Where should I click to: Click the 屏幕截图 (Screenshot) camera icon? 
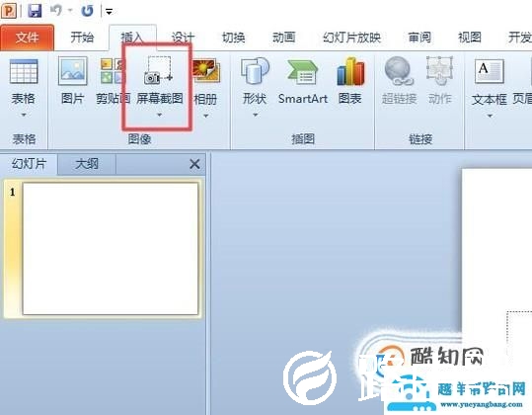click(x=159, y=70)
